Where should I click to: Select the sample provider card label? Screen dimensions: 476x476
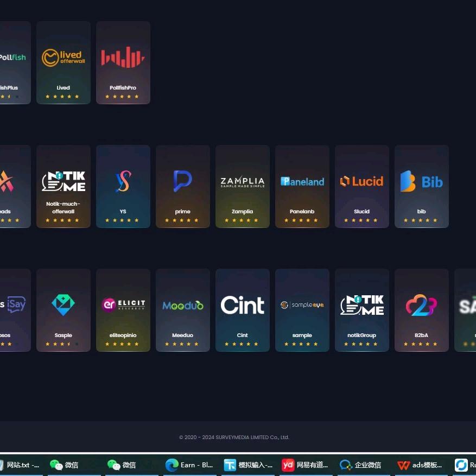[x=302, y=335]
